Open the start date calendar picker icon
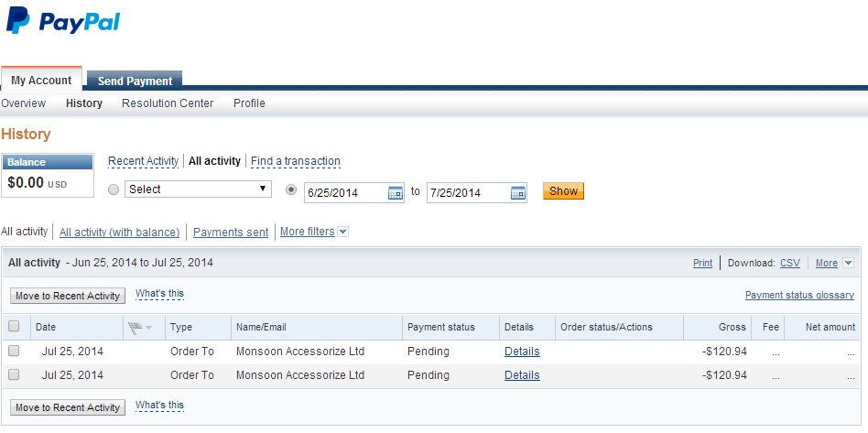The image size is (868, 433). 396,192
